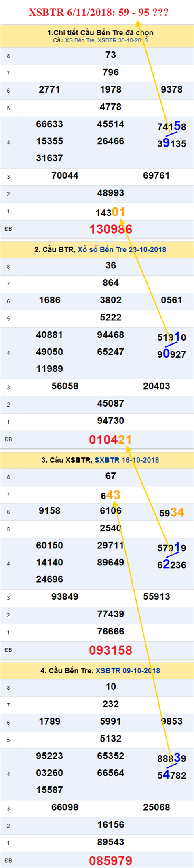The width and height of the screenshot is (194, 868).
Task: Click the number '5934'
Action: [x=171, y=512]
